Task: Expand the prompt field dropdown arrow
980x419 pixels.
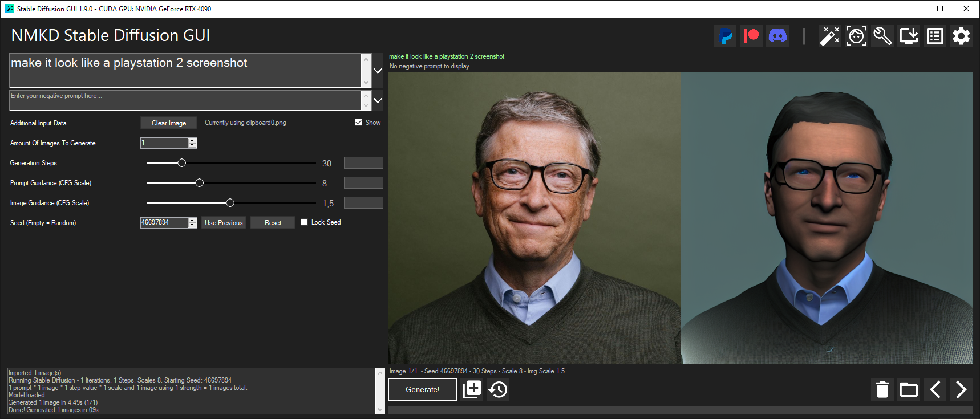Action: click(x=378, y=71)
